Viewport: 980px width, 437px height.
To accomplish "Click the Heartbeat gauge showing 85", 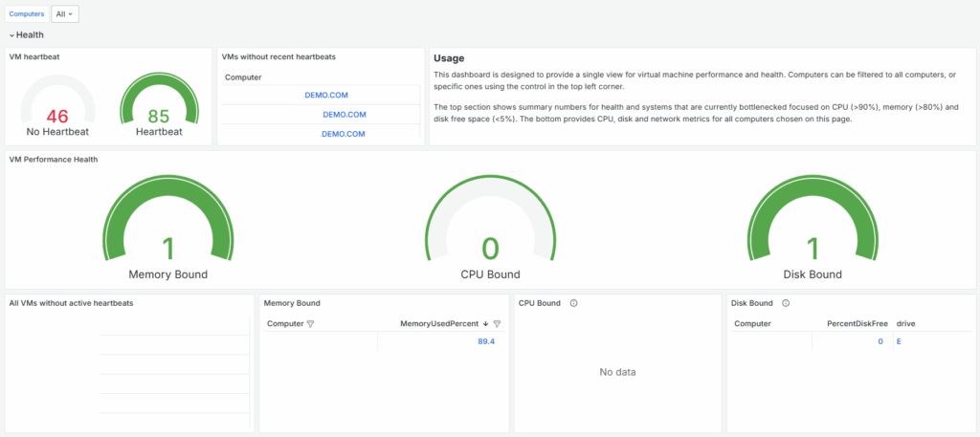I will pos(159,103).
